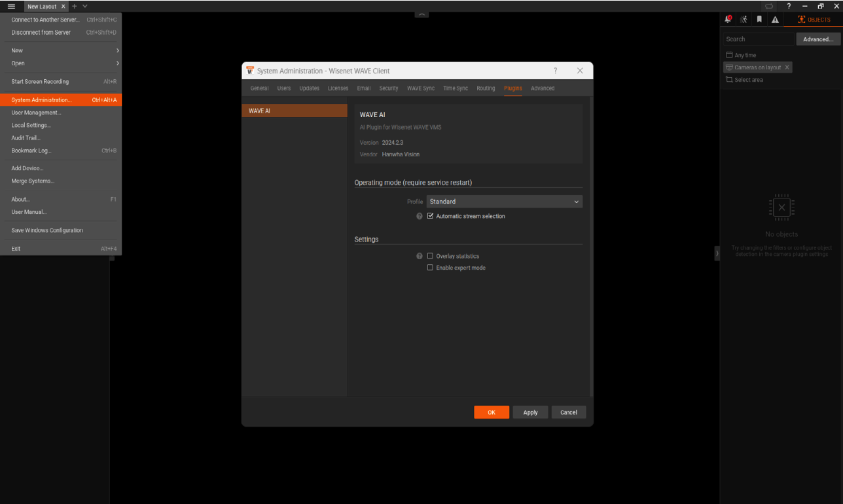Choose User Management menu item
The image size is (843, 504).
(61, 113)
